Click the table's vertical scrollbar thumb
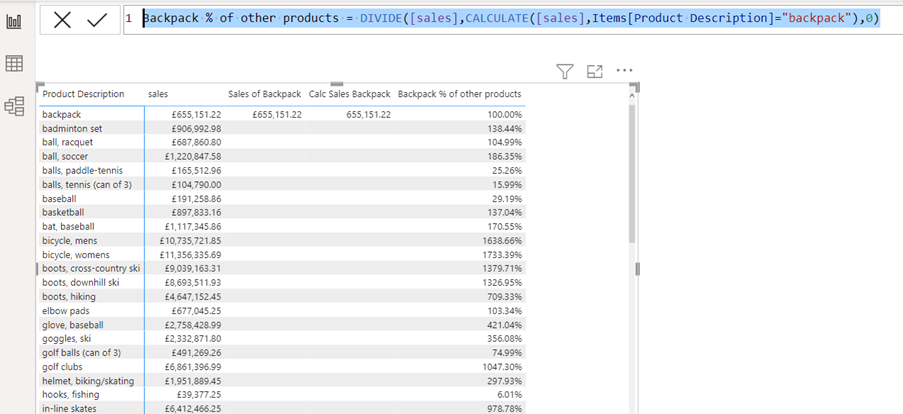Image resolution: width=903 pixels, height=414 pixels. tap(632, 173)
